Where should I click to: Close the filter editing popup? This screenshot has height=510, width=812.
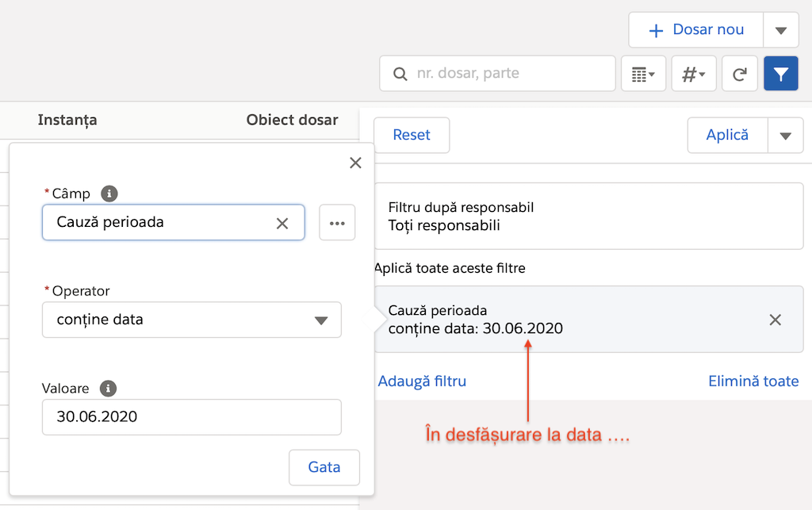point(355,163)
